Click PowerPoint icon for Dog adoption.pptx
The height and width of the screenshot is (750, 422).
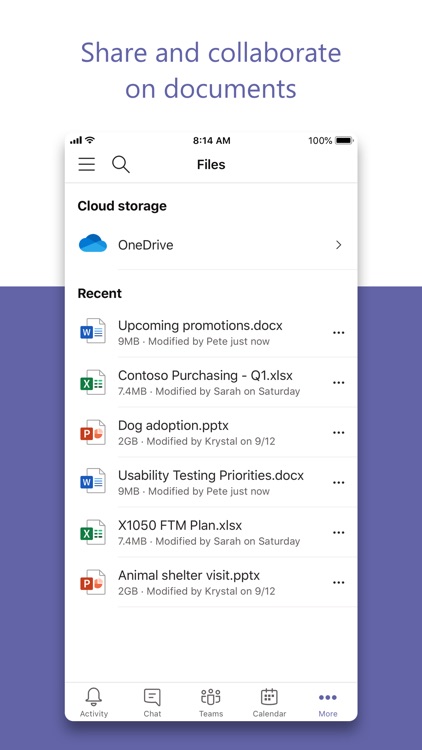tap(93, 432)
